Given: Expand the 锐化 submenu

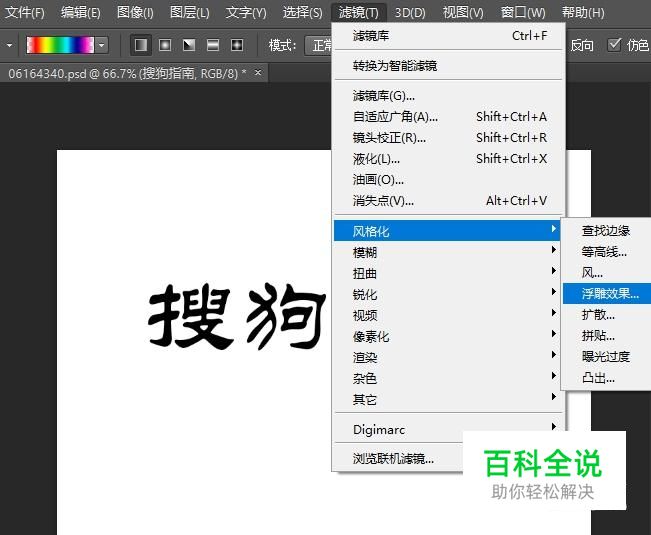Looking at the screenshot, I should (x=447, y=294).
